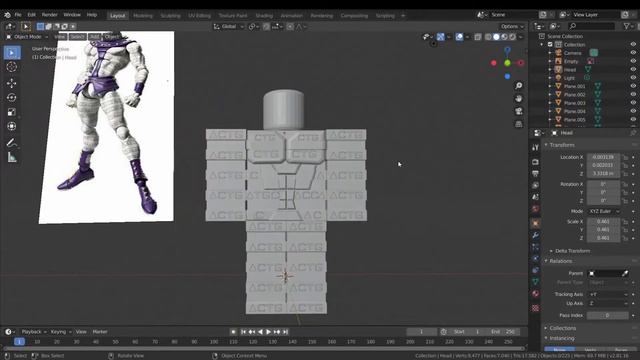This screenshot has width=640, height=360.
Task: Open the World properties tab
Action: [x=536, y=209]
